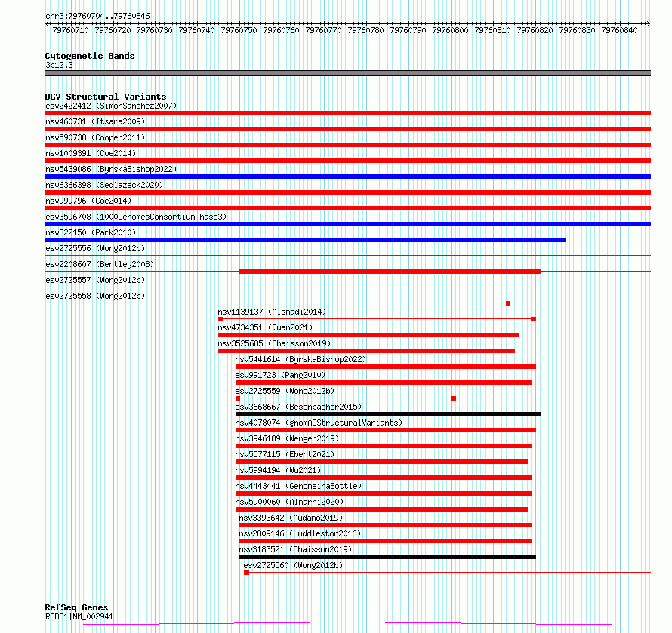This screenshot has height=633, width=672.
Task: Click the red bar of esv2422412 (SimonSanchez2007)
Action: (347, 113)
